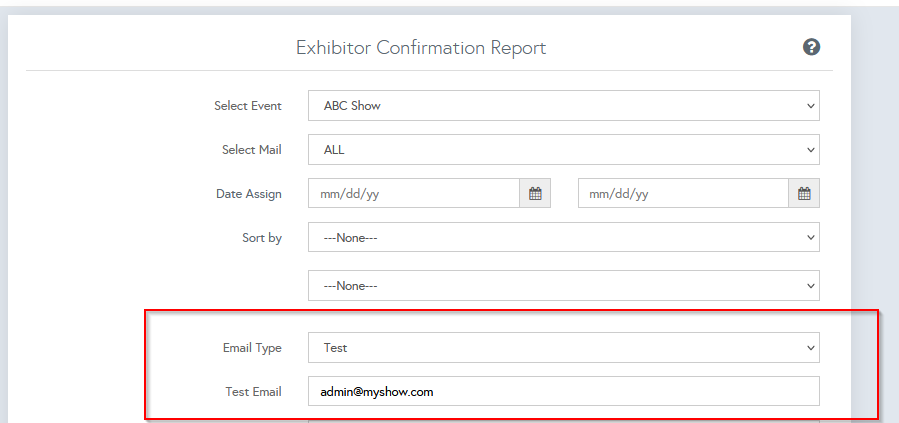Focus the first Date Assign date field

[414, 194]
